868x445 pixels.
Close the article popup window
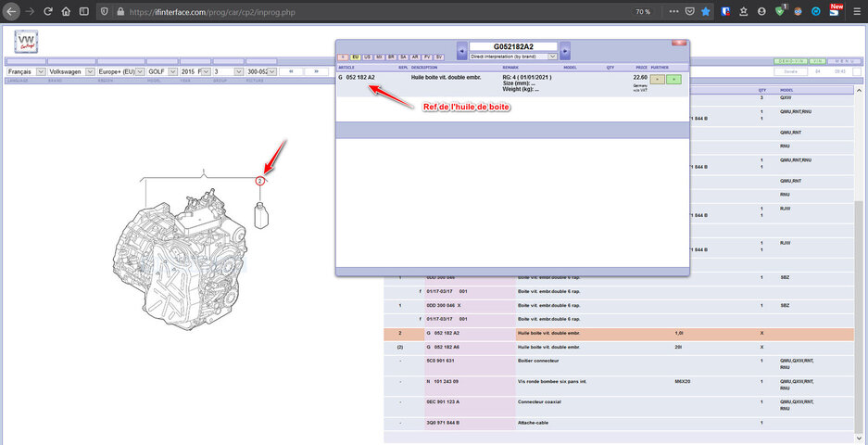click(678, 43)
